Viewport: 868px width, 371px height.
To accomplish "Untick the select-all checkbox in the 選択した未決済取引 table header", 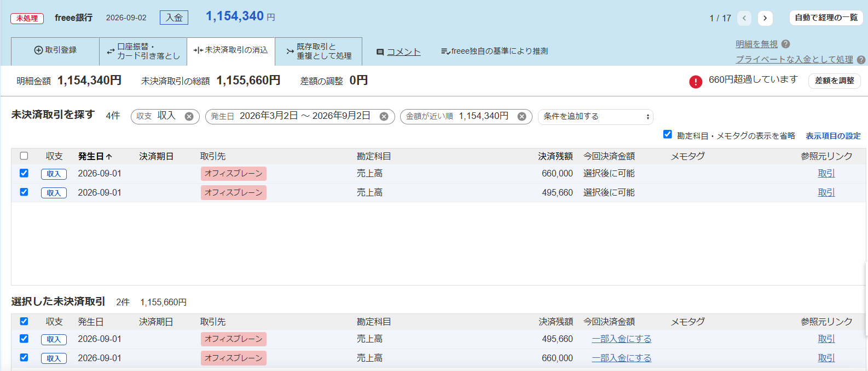I will pos(24,321).
